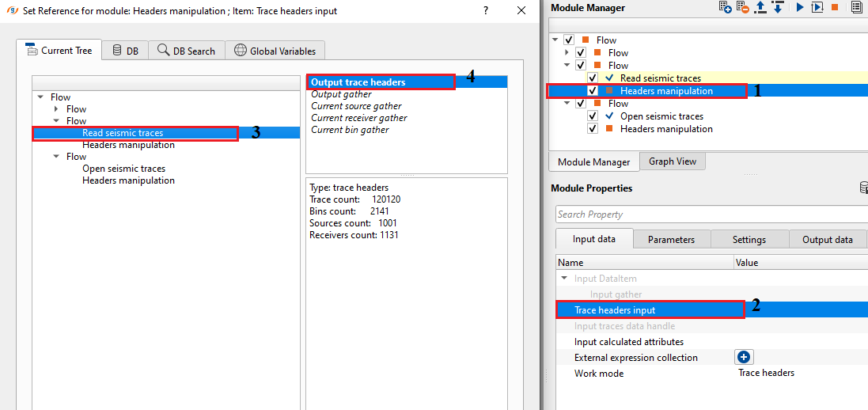Toggle the top-level Flow checkbox
868x410 pixels.
(x=569, y=40)
